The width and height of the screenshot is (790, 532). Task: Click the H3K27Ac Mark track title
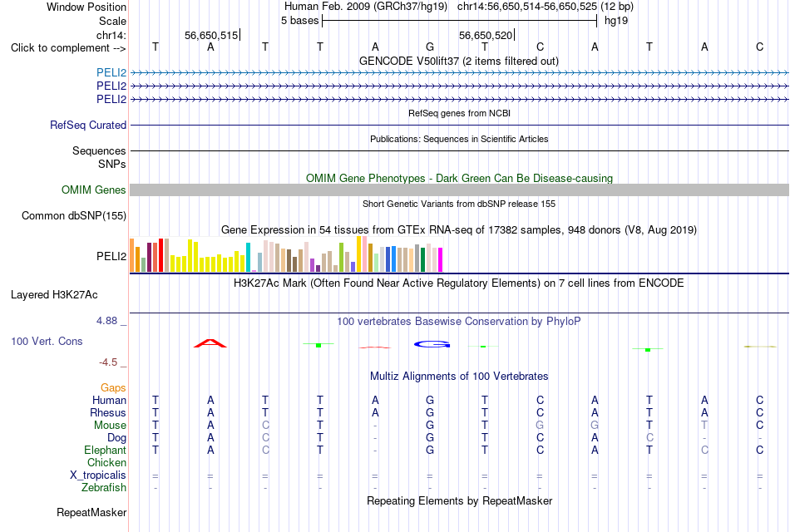click(x=459, y=283)
